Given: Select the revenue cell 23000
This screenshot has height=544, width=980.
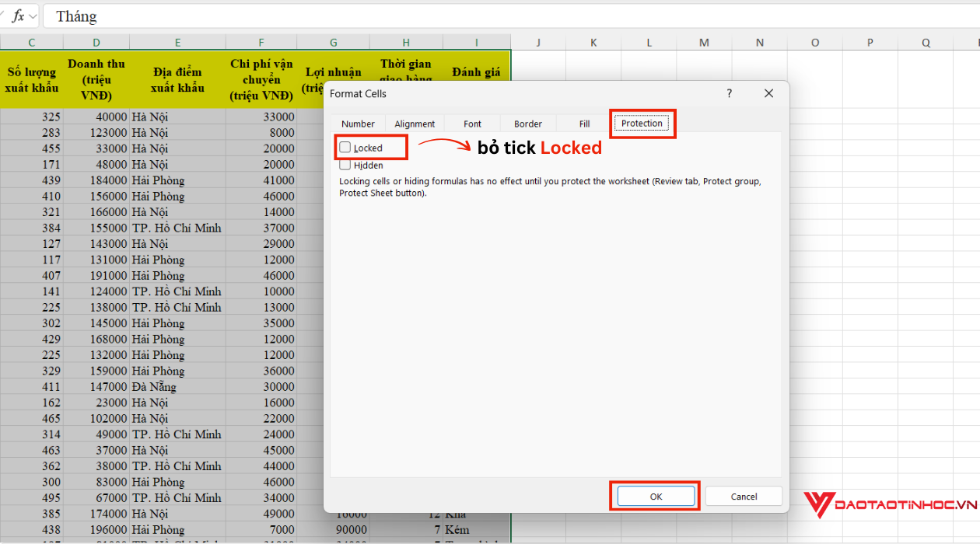Looking at the screenshot, I should tap(96, 403).
